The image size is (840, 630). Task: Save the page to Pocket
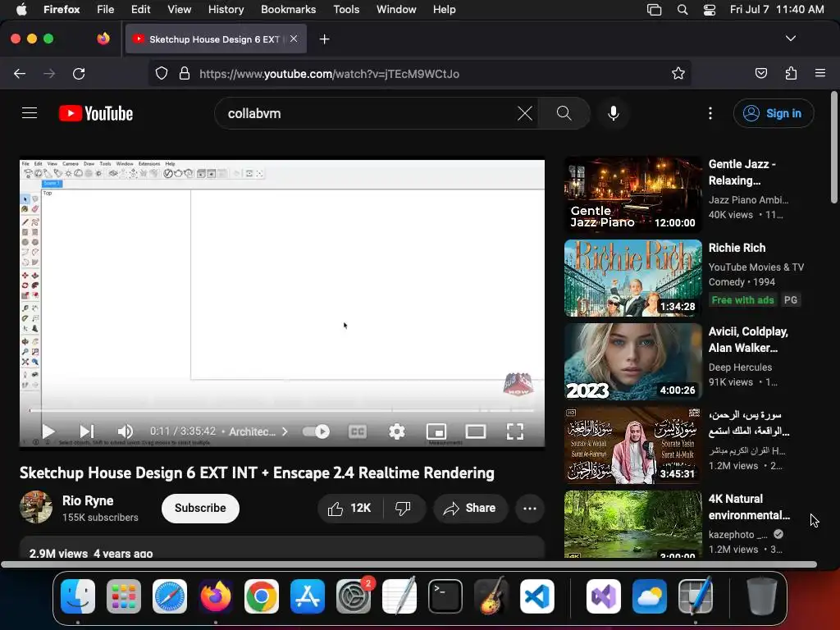tap(760, 73)
